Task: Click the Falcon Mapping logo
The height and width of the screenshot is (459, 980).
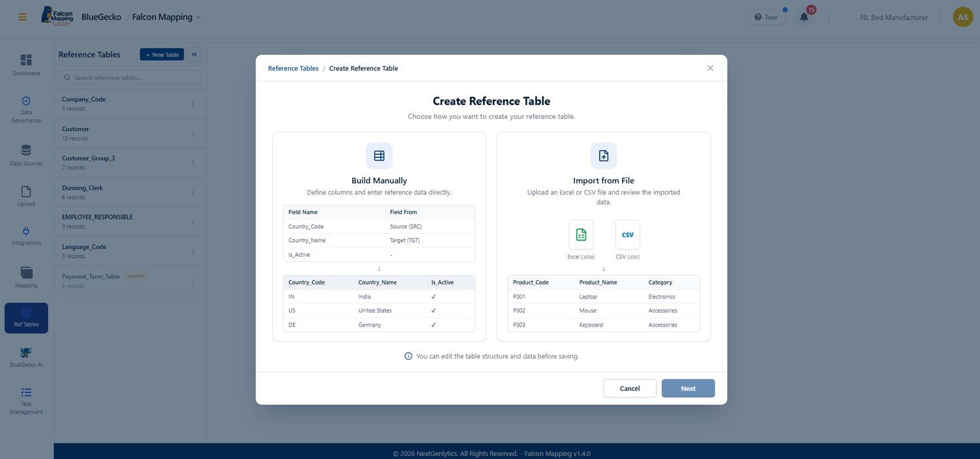Action: click(x=57, y=16)
